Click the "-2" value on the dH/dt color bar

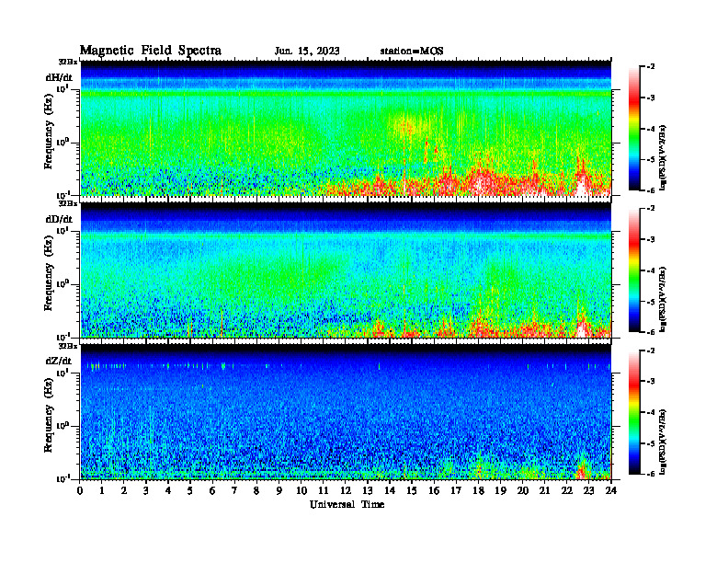coord(651,67)
